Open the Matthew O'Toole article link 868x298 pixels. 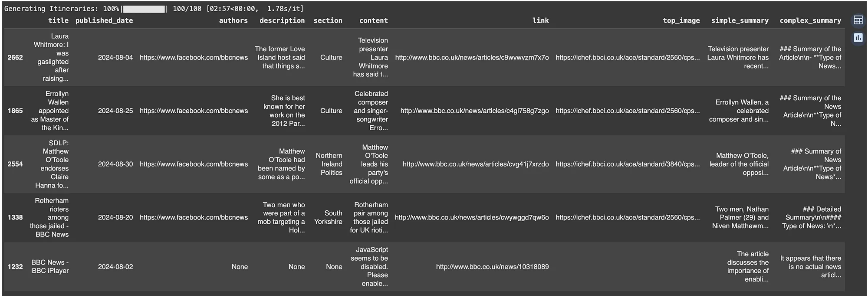(x=476, y=164)
